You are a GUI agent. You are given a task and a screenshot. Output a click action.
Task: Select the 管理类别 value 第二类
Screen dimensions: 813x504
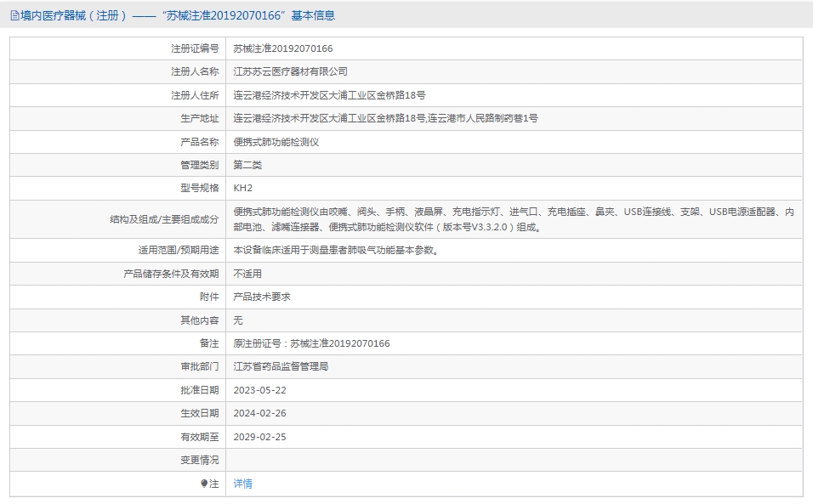tap(248, 165)
